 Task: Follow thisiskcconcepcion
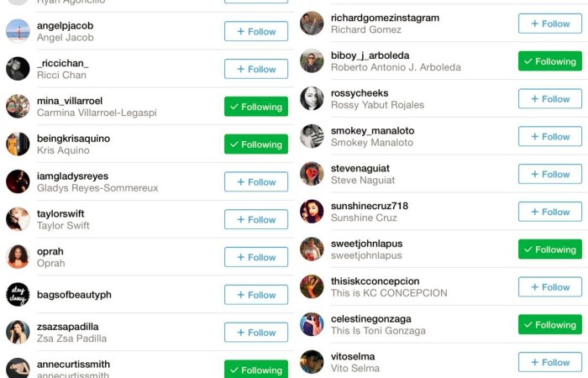click(x=550, y=287)
